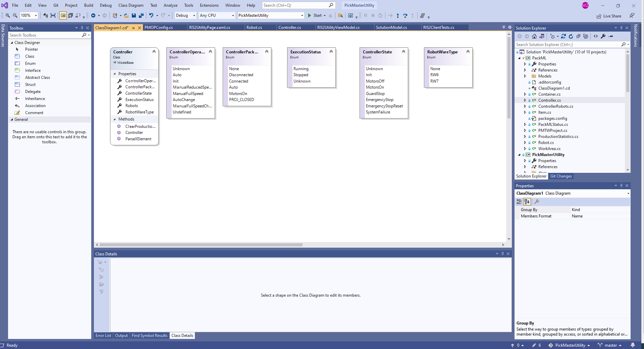Click the Open File toolbar icon

point(126,15)
